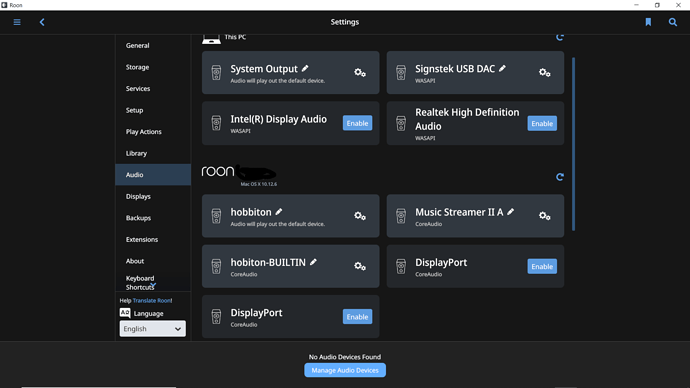Open System Output device settings gears
690x388 pixels.
pos(360,73)
